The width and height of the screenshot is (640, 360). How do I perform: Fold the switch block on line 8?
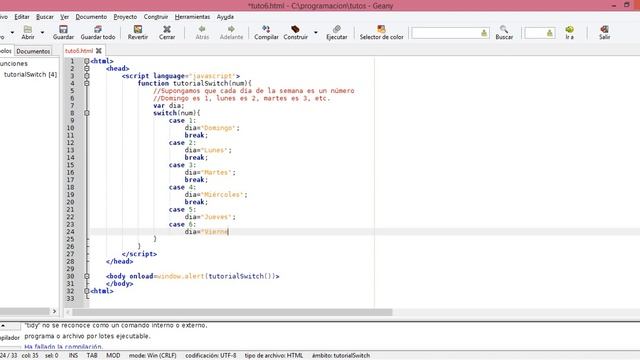coord(87,113)
